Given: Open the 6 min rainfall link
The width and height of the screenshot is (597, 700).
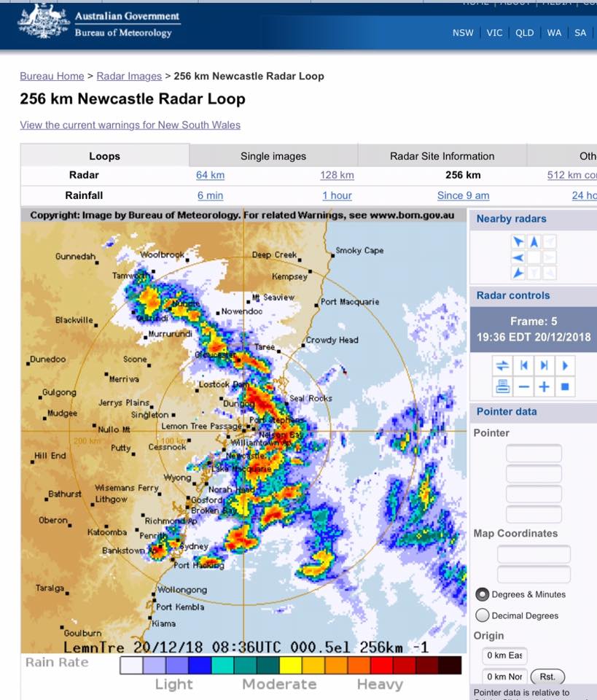Looking at the screenshot, I should click(210, 195).
